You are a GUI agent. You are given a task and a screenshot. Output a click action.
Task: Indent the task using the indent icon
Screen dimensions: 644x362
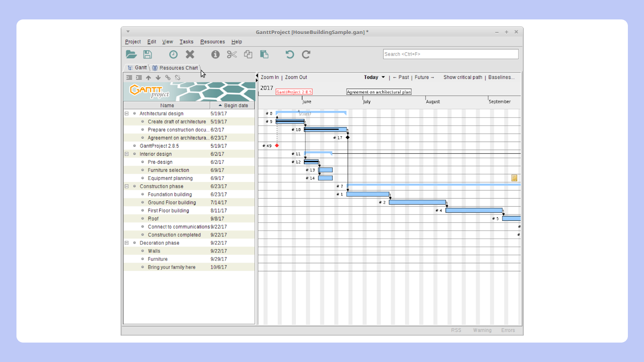(139, 78)
